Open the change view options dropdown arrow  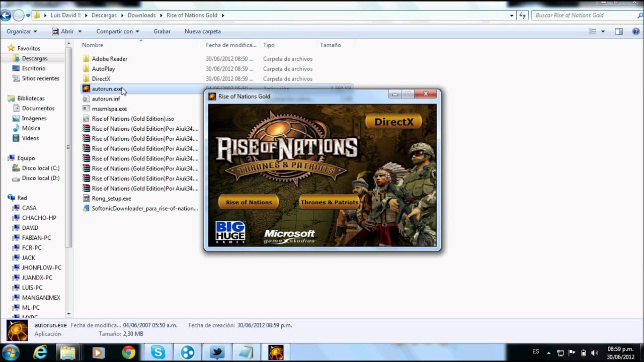coord(603,31)
